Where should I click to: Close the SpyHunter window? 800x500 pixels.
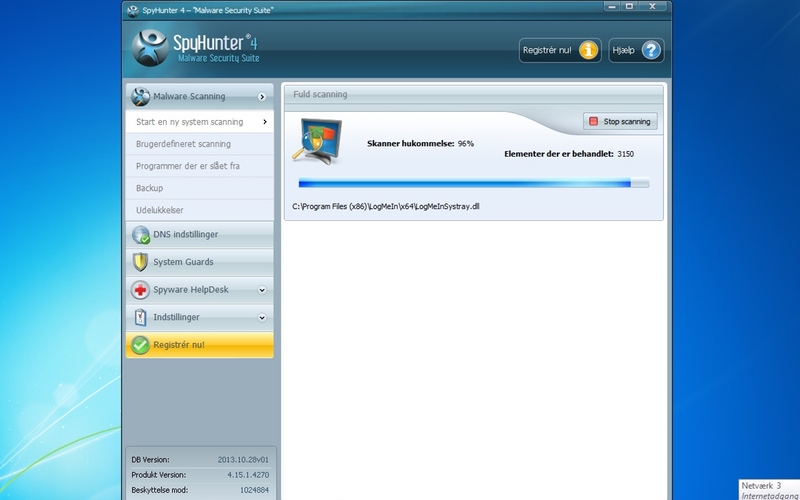click(x=653, y=7)
